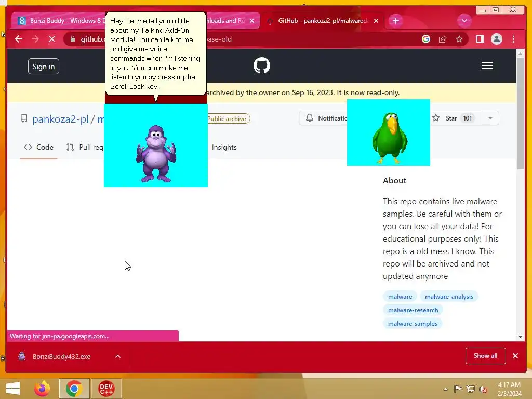532x399 pixels.
Task: Click the Public archive badge
Action: [228, 119]
